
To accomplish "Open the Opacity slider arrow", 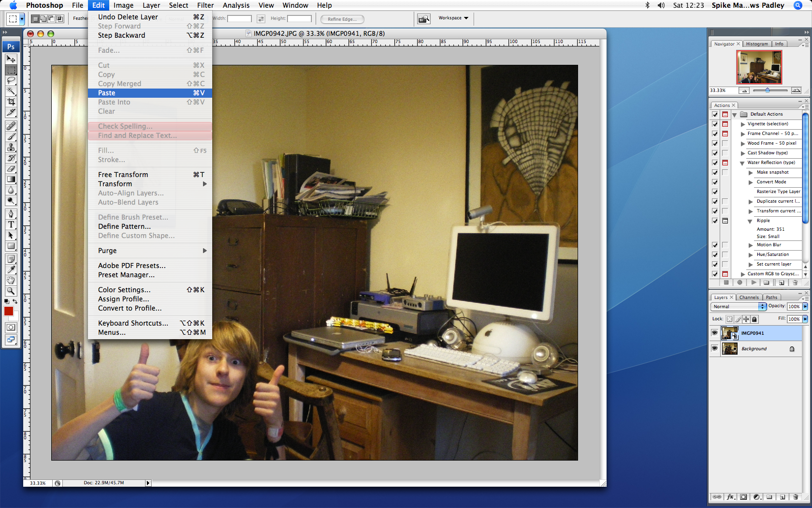I will (805, 306).
